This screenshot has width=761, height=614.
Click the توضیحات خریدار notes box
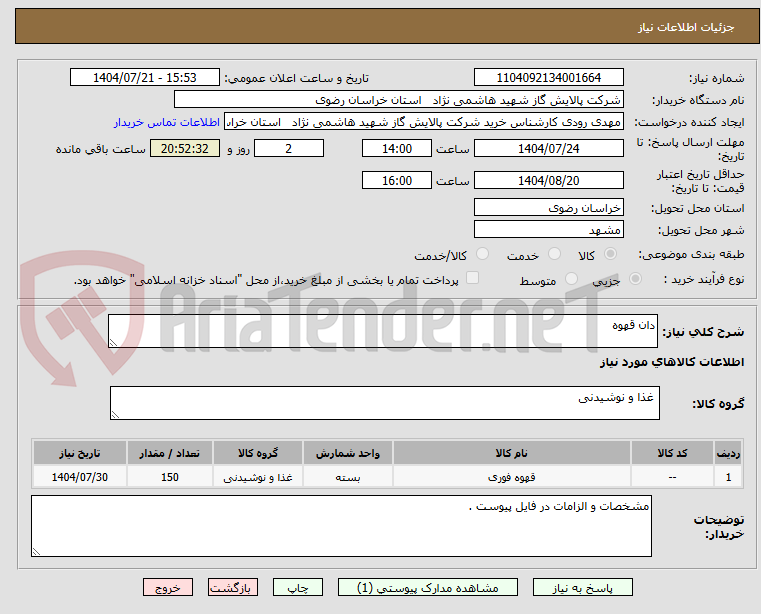click(340, 526)
